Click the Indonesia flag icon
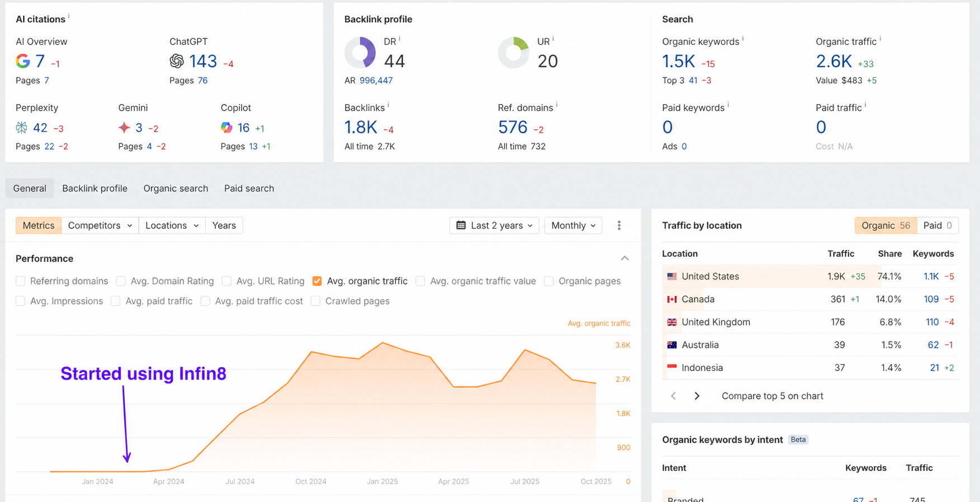Image resolution: width=980 pixels, height=502 pixels. pos(672,368)
